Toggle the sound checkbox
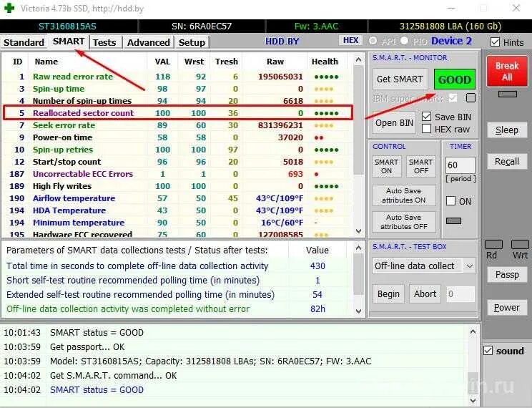 [488, 351]
